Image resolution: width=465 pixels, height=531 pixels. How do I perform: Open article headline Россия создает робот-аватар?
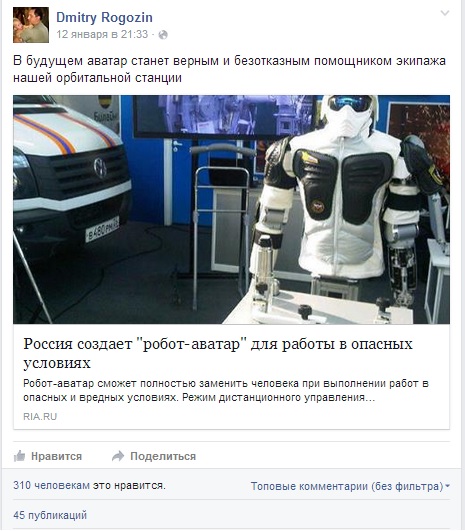[218, 353]
